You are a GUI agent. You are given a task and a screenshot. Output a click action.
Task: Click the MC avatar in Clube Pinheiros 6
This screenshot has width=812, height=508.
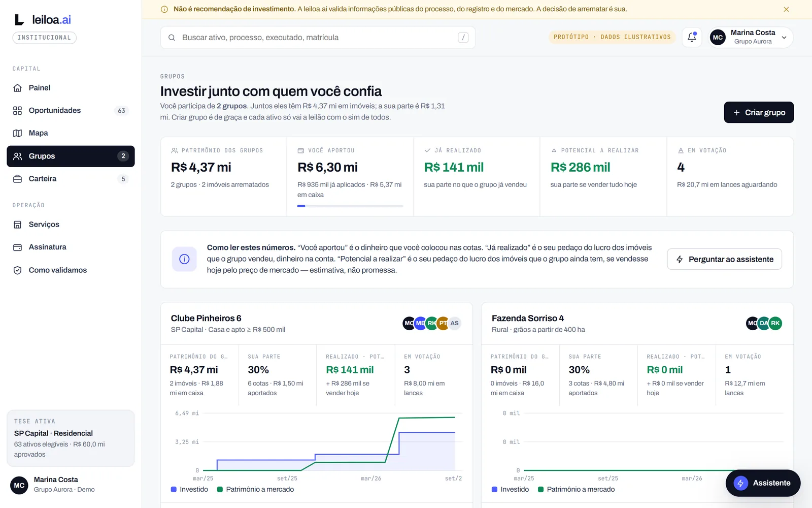click(x=409, y=323)
